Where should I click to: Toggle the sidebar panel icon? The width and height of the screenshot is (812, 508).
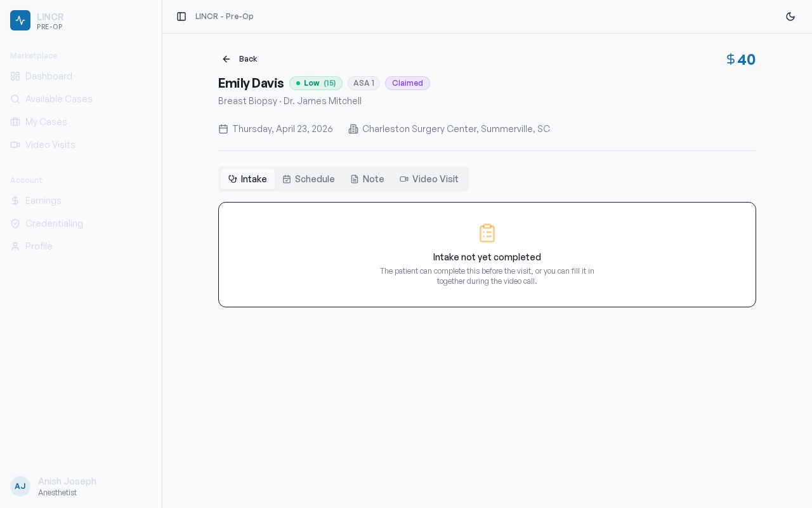point(181,17)
